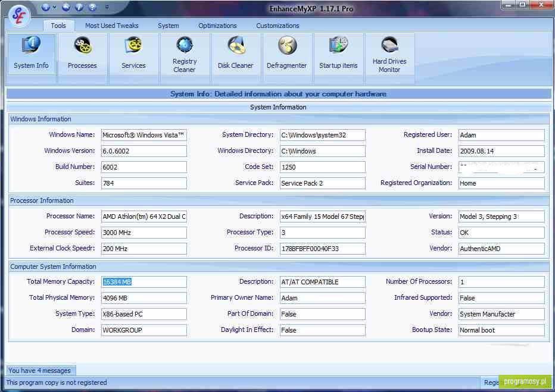Image resolution: width=555 pixels, height=392 pixels.
Task: Click the info 'i' orb in title bar
Action: click(x=79, y=7)
